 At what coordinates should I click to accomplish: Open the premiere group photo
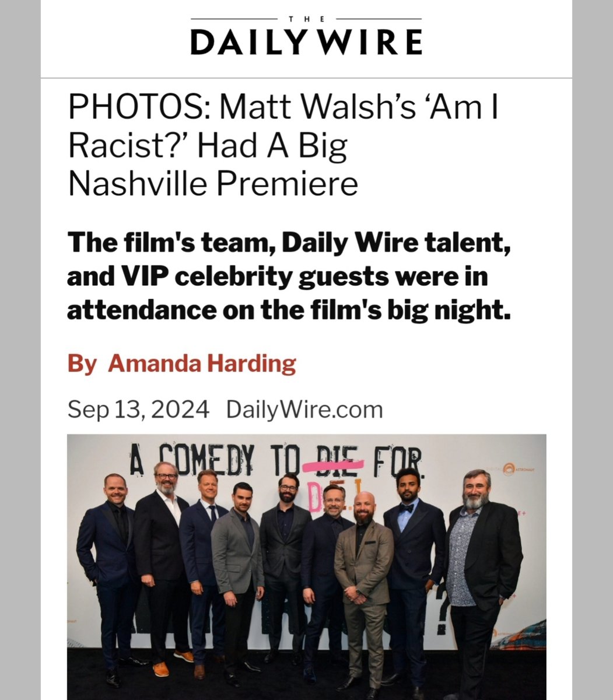[307, 567]
